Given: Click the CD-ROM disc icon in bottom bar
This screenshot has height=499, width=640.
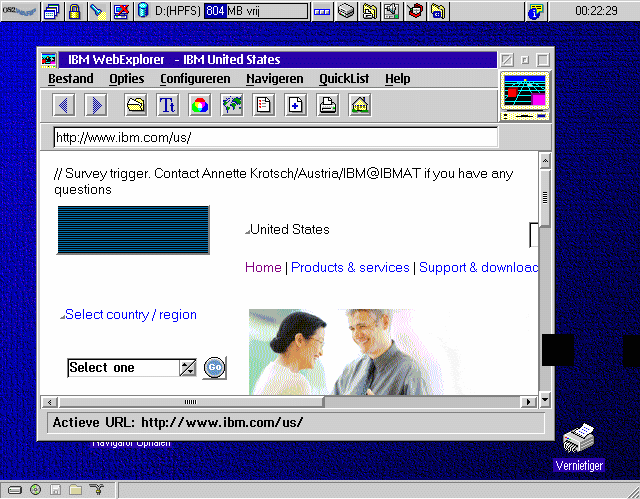Looking at the screenshot, I should pos(36,489).
